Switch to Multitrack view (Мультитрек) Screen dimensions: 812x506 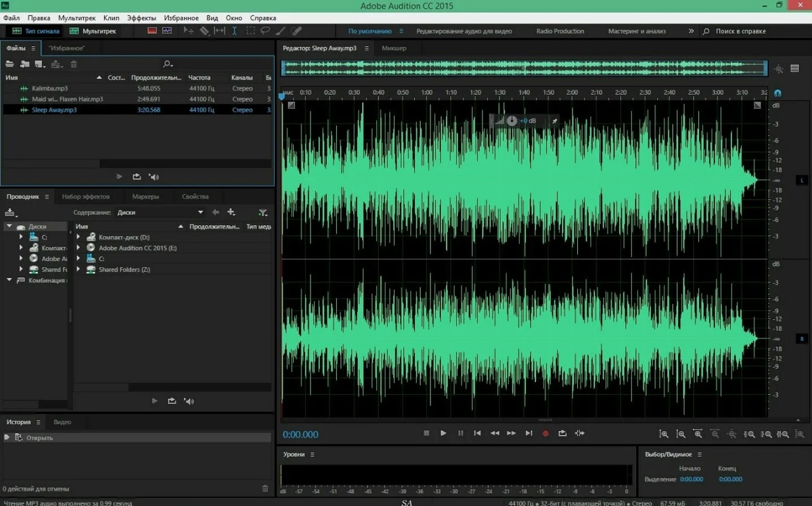click(x=93, y=31)
